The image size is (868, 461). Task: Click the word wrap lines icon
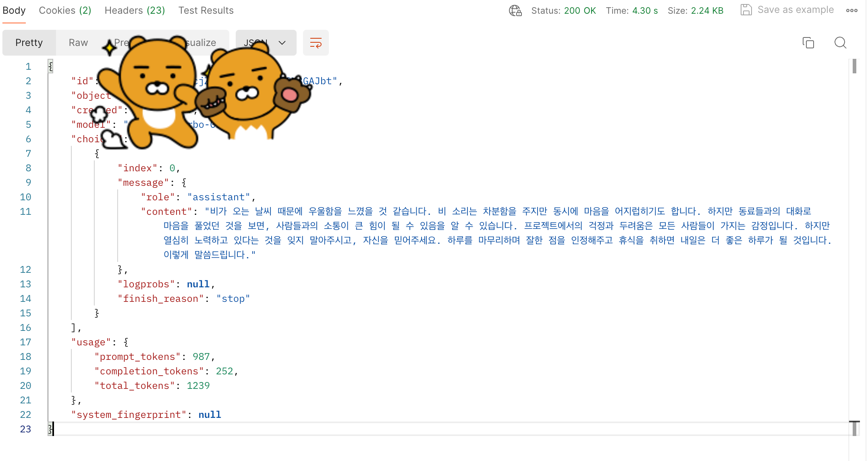point(316,43)
